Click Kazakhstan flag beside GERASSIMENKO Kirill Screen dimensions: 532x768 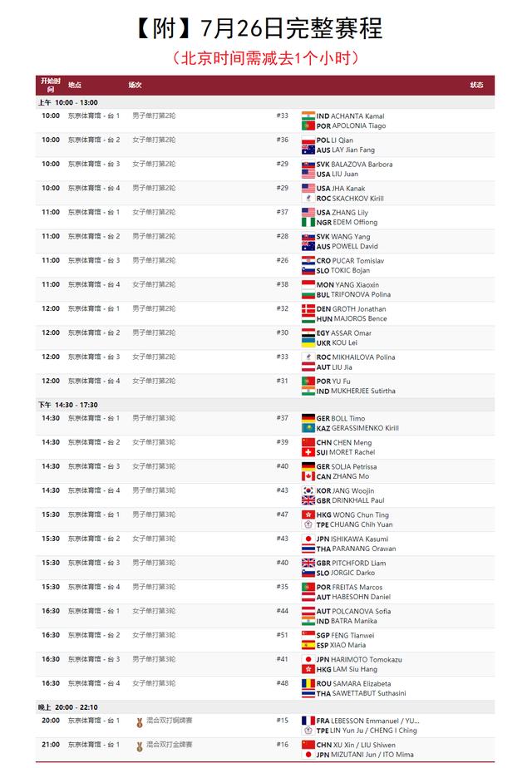pos(308,429)
